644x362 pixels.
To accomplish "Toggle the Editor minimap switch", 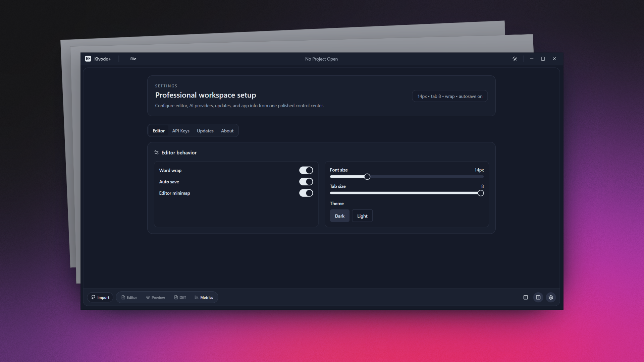I will (306, 193).
